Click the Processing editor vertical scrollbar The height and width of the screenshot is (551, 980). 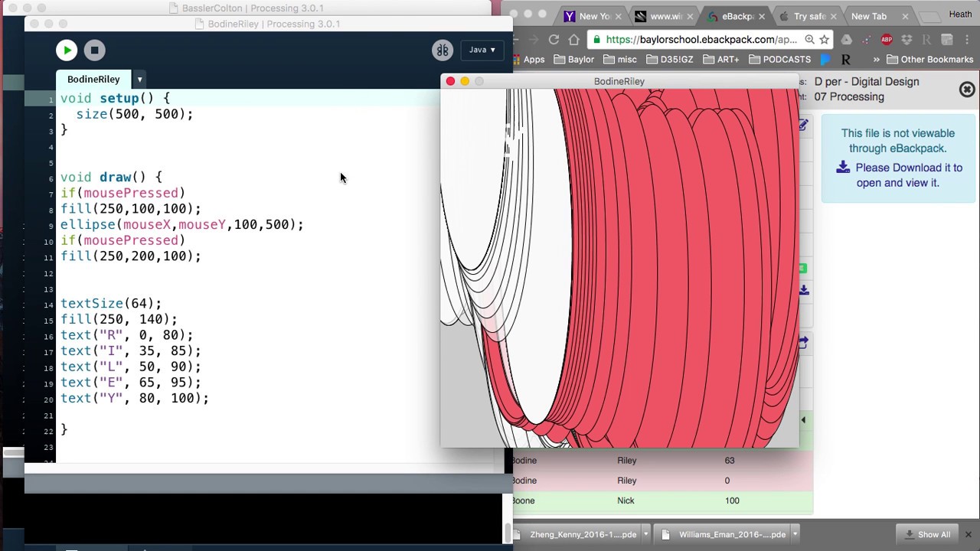click(x=507, y=533)
